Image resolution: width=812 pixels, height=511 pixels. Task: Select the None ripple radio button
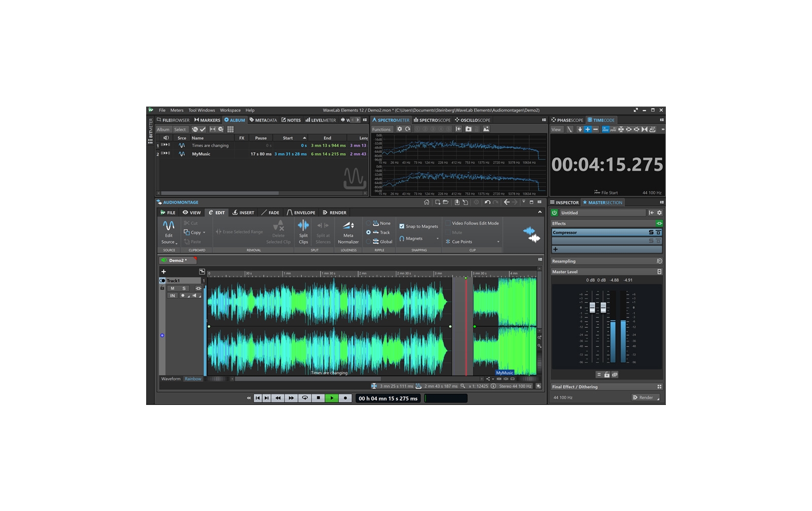[x=368, y=223]
